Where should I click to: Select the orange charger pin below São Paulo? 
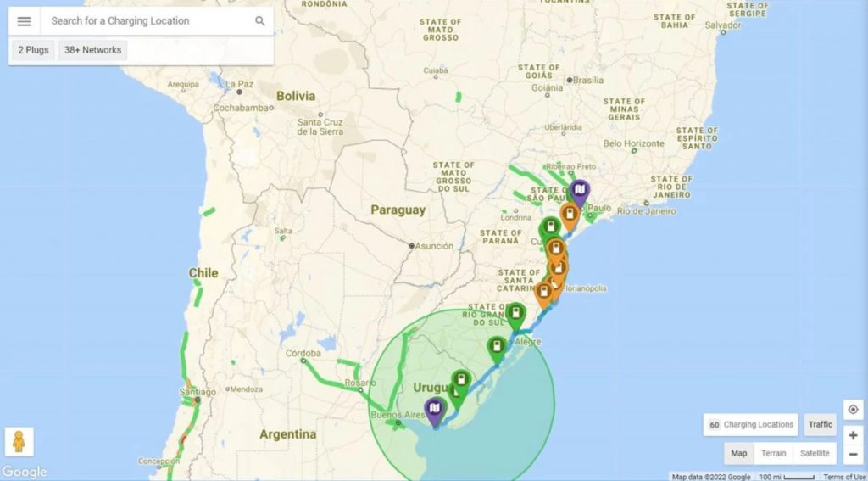coord(569,216)
